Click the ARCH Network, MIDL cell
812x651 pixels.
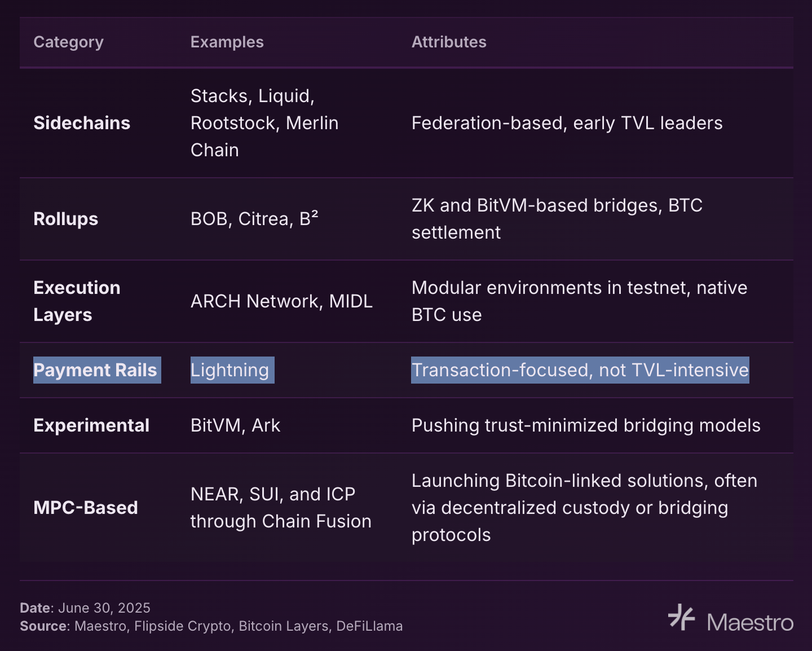tap(281, 301)
